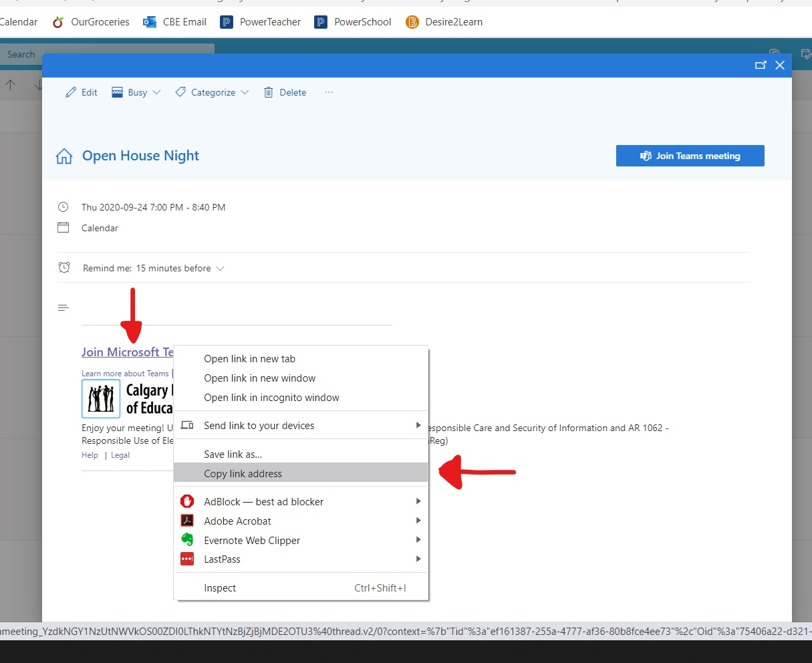
Task: Click the Legal link
Action: pos(120,455)
